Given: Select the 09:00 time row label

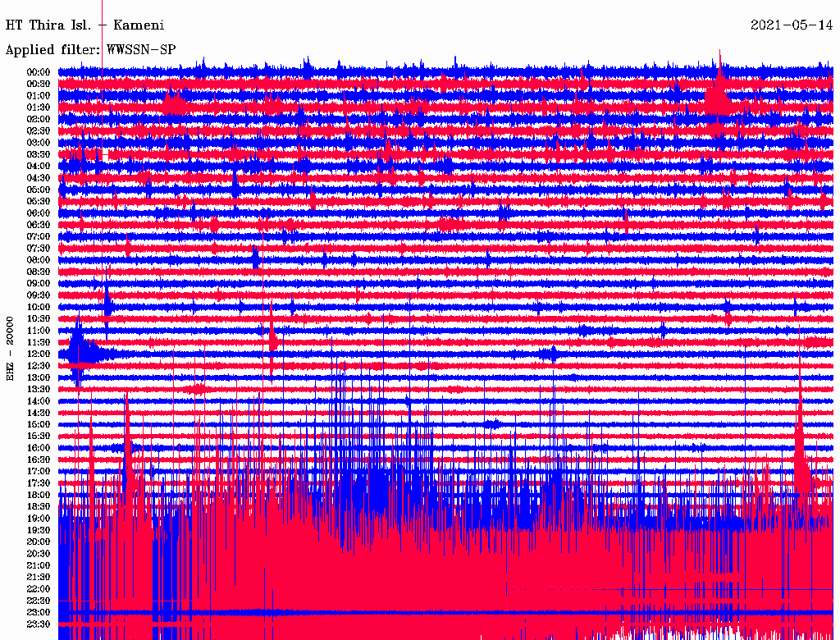Looking at the screenshot, I should [x=39, y=284].
